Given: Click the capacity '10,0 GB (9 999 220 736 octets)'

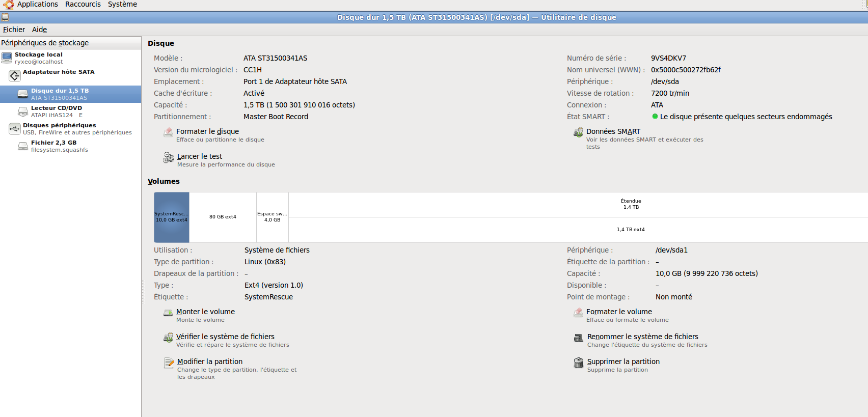Looking at the screenshot, I should pos(707,273).
